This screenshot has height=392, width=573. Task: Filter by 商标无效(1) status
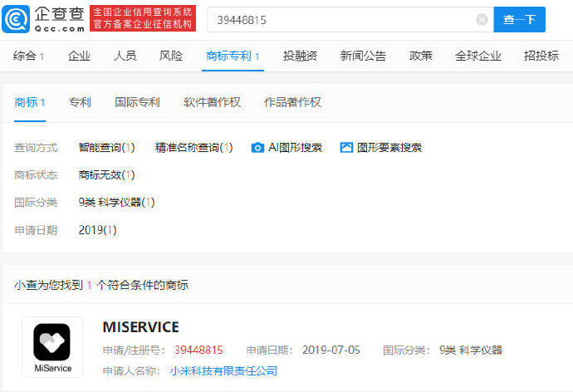tap(106, 175)
